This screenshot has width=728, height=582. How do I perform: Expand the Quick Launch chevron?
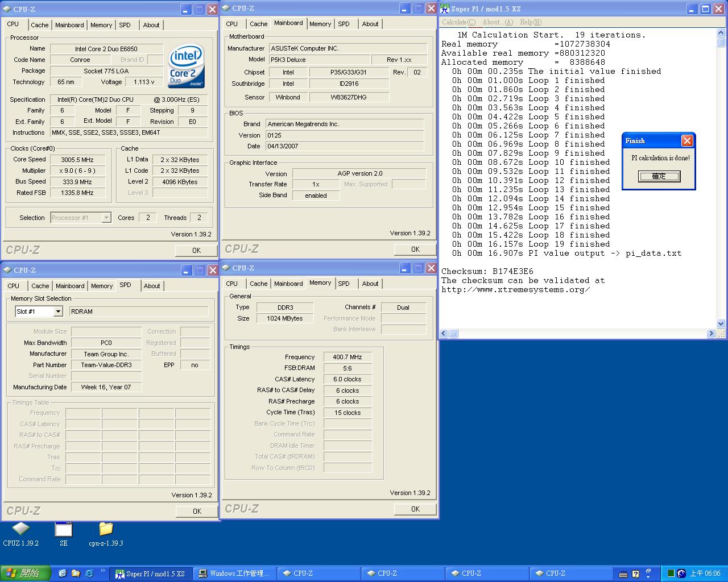click(103, 570)
